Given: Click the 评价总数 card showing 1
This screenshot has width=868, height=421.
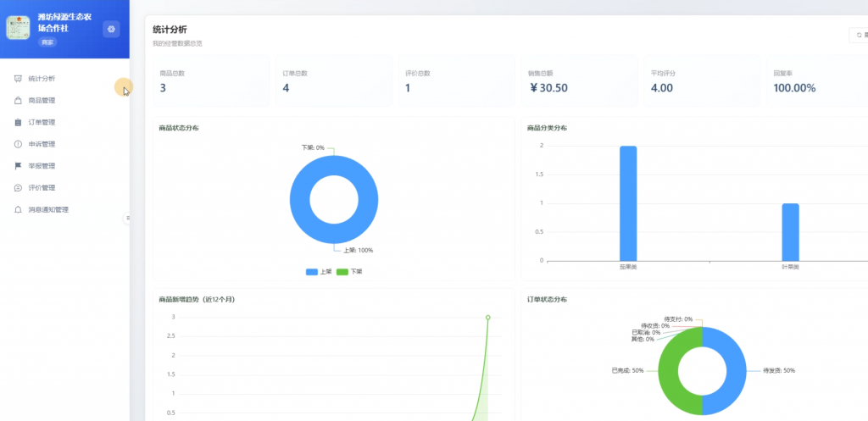Looking at the screenshot, I should pyautogui.click(x=457, y=80).
